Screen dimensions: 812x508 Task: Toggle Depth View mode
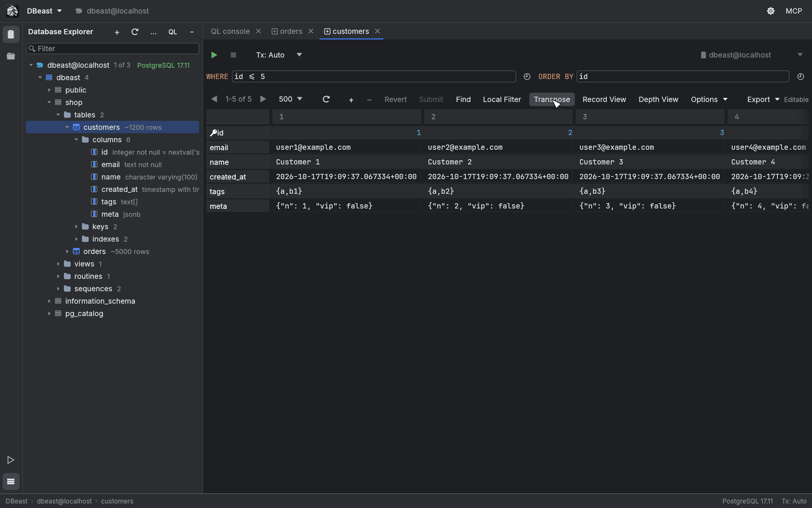click(x=658, y=99)
